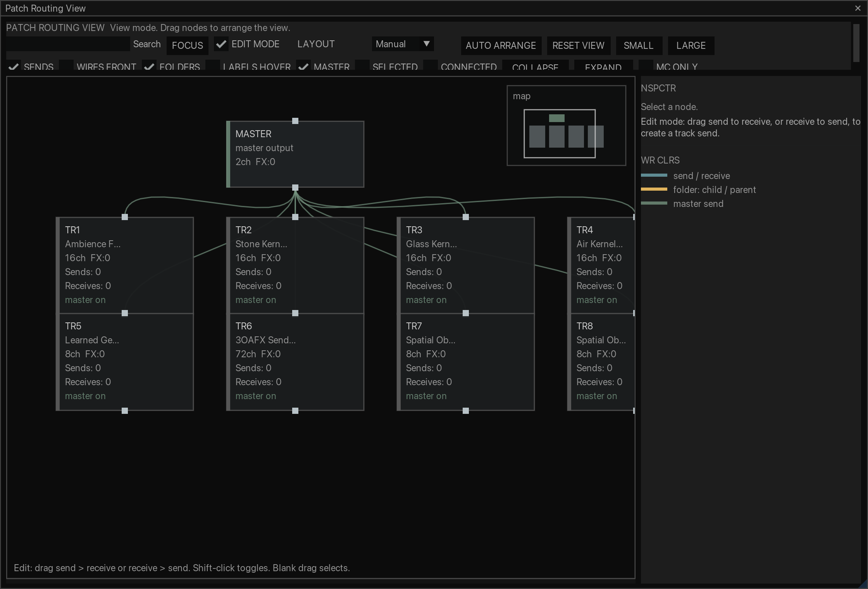Click the top panel vertical scrollbar

click(x=856, y=43)
